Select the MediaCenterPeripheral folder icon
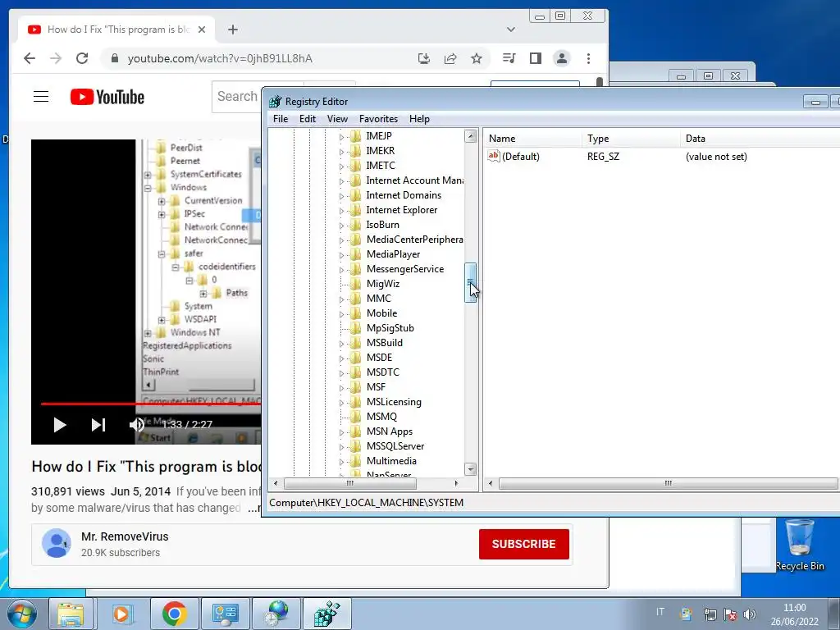Viewport: 840px width, 630px height. point(355,240)
